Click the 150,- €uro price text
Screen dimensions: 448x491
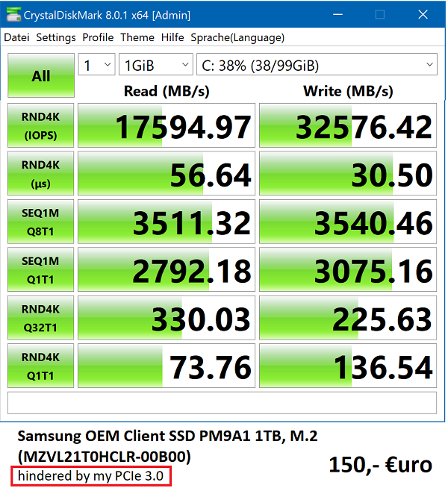pyautogui.click(x=381, y=465)
